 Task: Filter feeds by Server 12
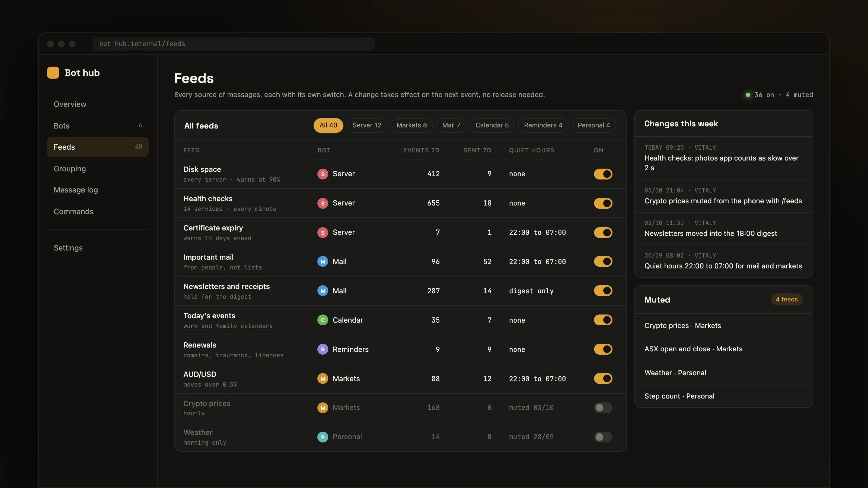[x=367, y=125]
